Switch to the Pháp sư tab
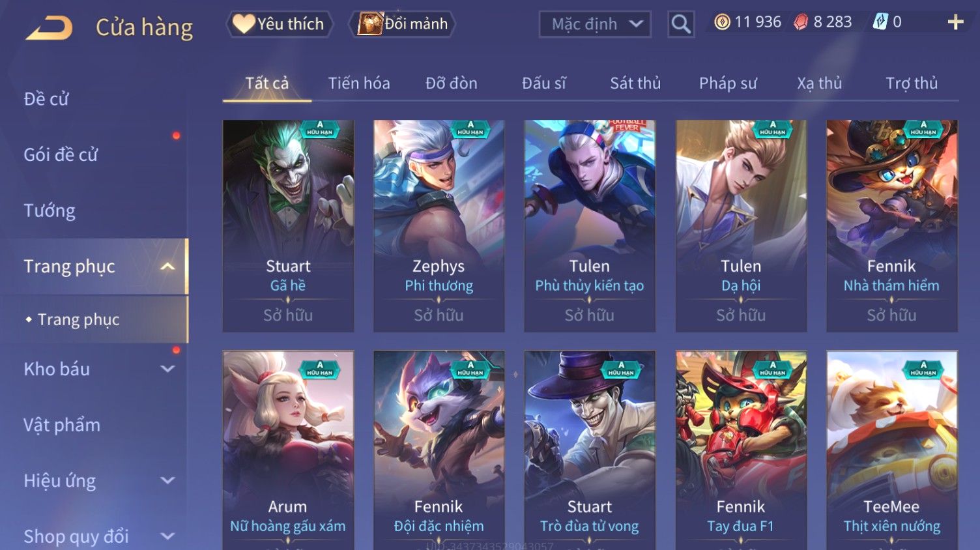The height and width of the screenshot is (550, 980). pyautogui.click(x=728, y=83)
